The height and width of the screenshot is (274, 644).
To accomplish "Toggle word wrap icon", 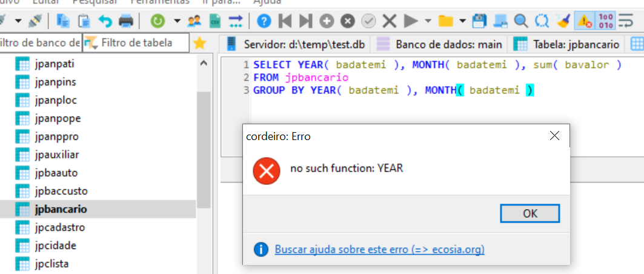I will pyautogui.click(x=625, y=21).
